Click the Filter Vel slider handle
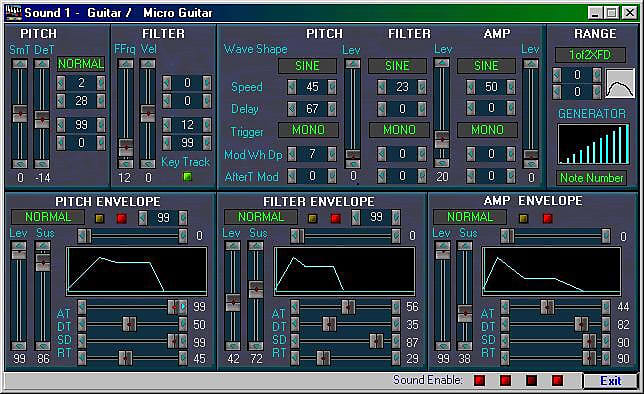644x394 pixels. tap(148, 113)
